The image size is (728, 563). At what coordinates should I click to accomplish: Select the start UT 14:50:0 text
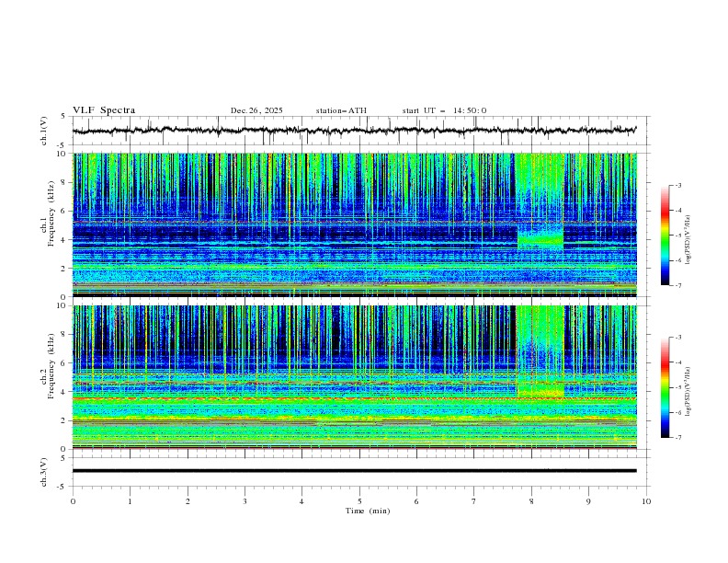point(444,110)
